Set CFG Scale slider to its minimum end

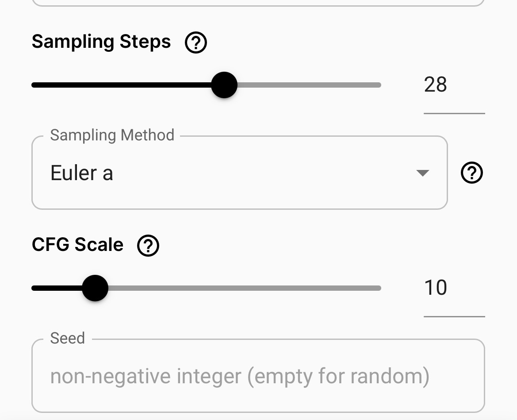click(x=33, y=288)
